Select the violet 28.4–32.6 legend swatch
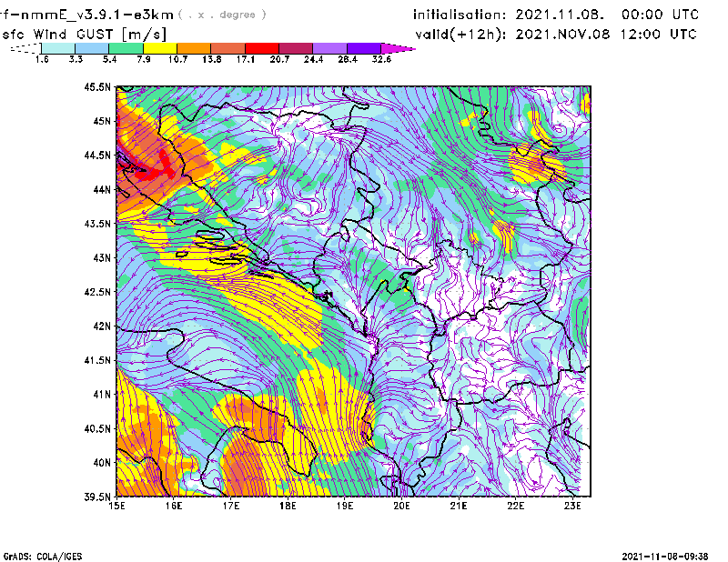 (x=364, y=48)
